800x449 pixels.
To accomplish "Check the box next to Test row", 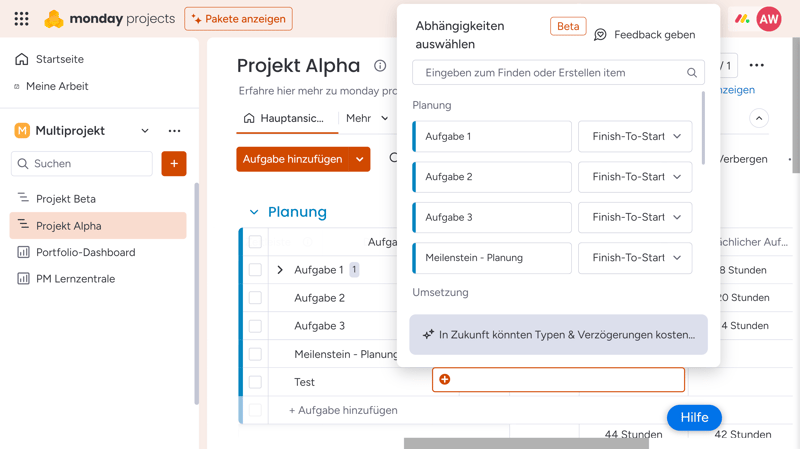I will pyautogui.click(x=255, y=382).
